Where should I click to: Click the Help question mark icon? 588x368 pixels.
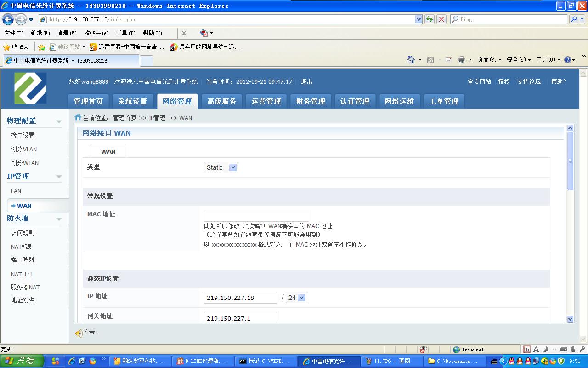pyautogui.click(x=568, y=60)
